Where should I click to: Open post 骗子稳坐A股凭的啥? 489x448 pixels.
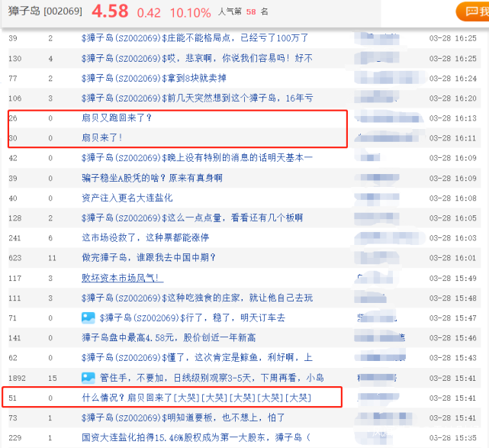[x=152, y=178]
